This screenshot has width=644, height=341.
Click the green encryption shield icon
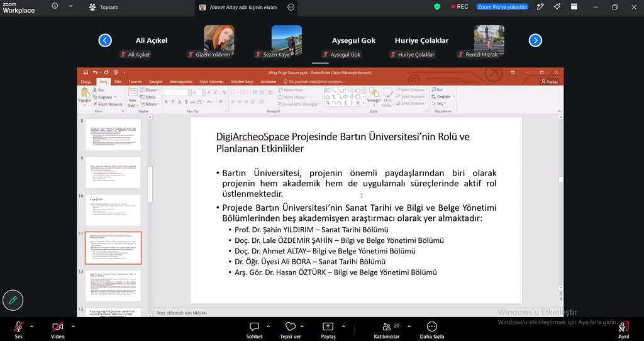(437, 6)
